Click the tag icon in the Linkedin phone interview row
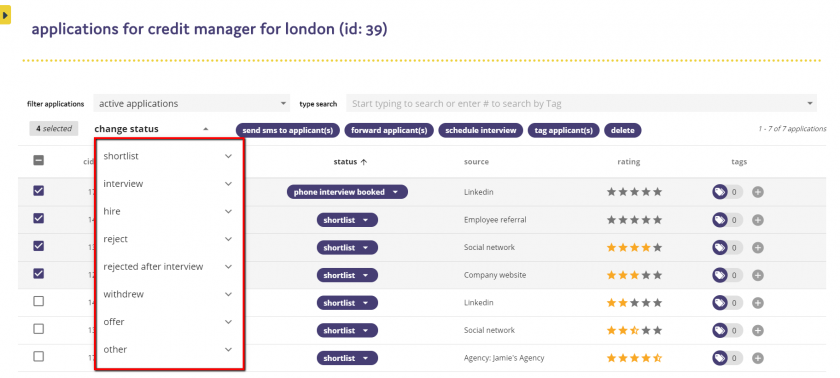The image size is (840, 378). click(x=719, y=192)
